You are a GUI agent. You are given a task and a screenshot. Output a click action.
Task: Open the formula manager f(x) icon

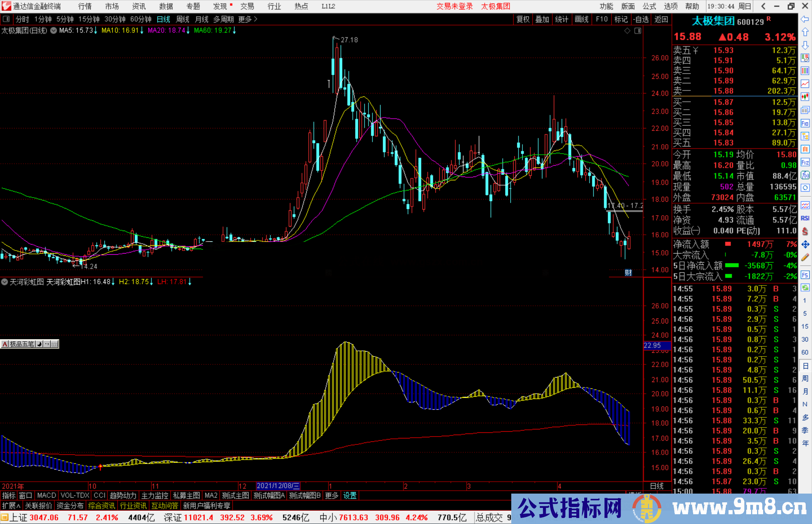pyautogui.click(x=805, y=174)
